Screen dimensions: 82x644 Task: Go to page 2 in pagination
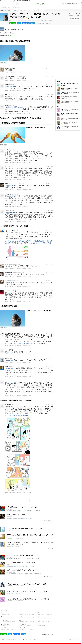click(28, 500)
